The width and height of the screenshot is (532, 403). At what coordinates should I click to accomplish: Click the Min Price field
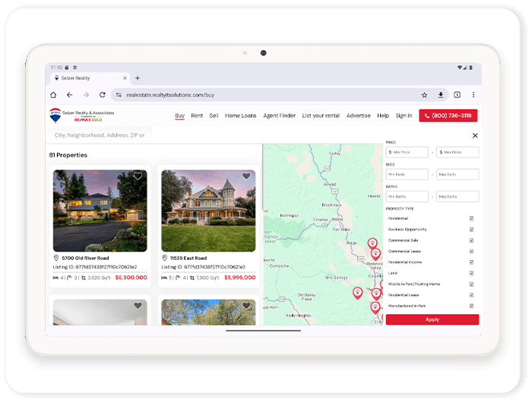pos(407,152)
